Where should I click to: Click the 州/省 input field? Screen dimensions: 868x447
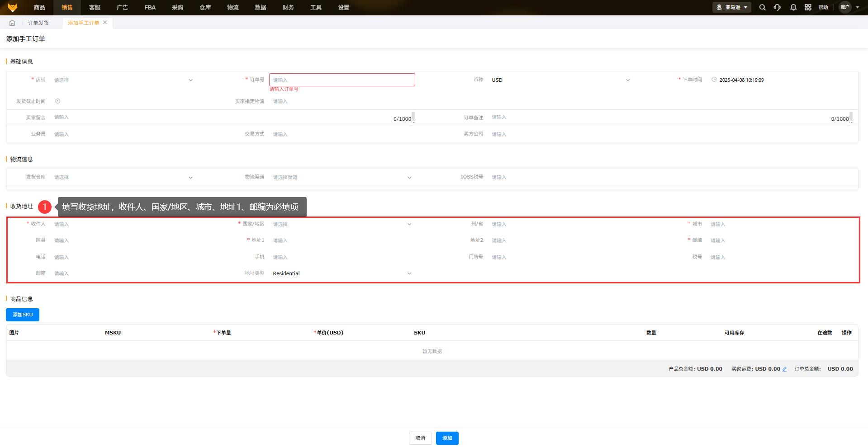[x=561, y=224]
